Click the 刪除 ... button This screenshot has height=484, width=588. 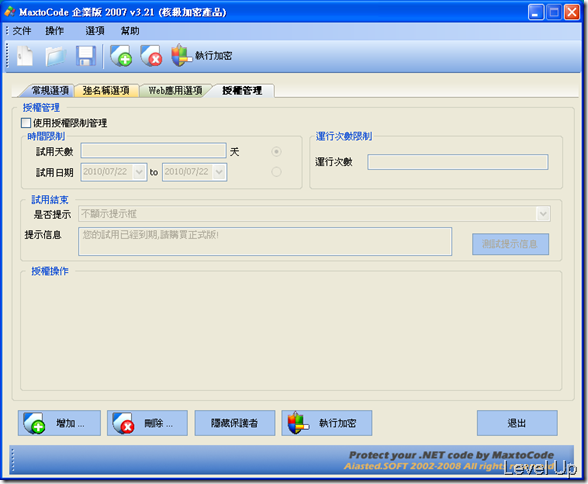(x=147, y=423)
